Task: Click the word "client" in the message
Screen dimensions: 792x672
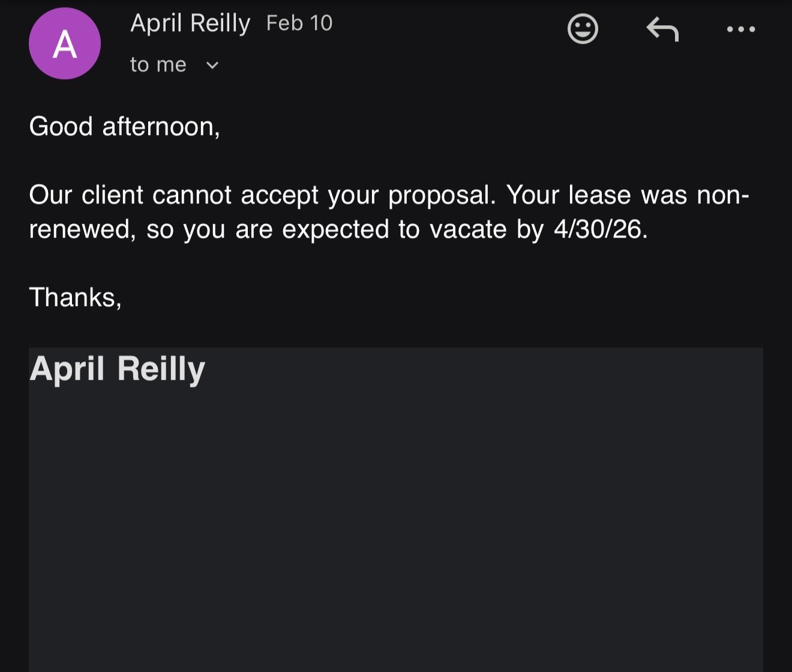Action: tap(112, 195)
